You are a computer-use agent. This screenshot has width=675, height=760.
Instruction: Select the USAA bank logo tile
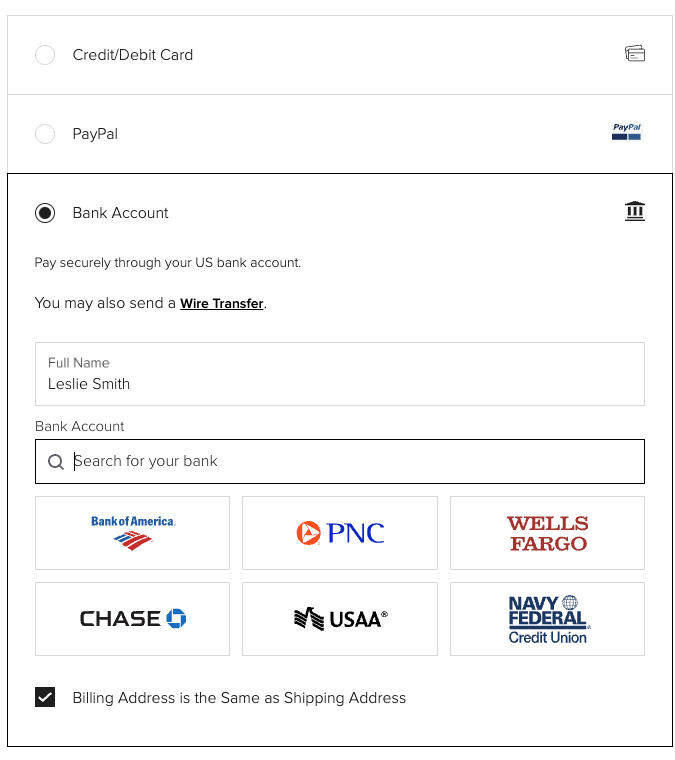click(340, 619)
